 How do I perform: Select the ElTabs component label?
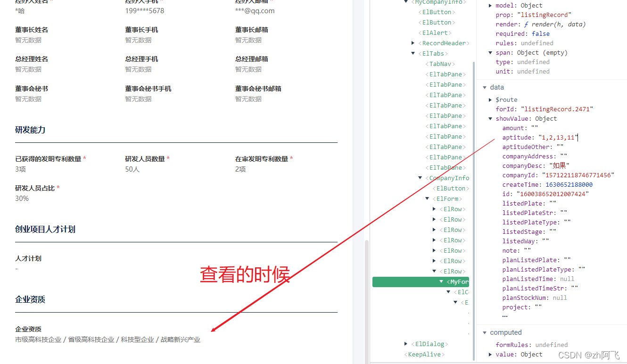[x=433, y=53]
